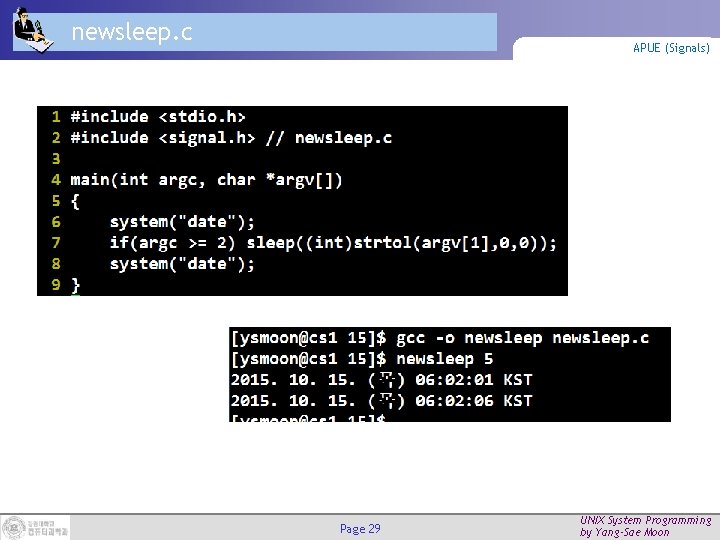
Task: Click the second system("date") on line 8
Action: point(182,264)
